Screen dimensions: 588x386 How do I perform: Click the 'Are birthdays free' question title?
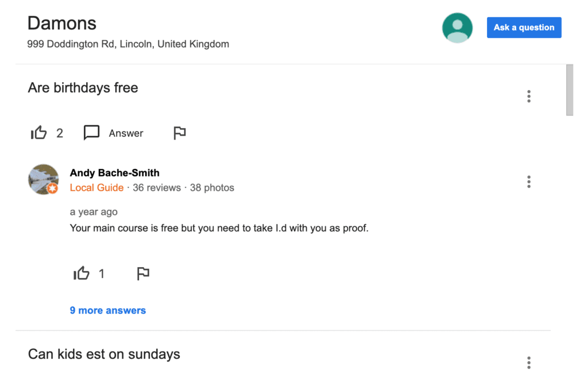pos(83,88)
